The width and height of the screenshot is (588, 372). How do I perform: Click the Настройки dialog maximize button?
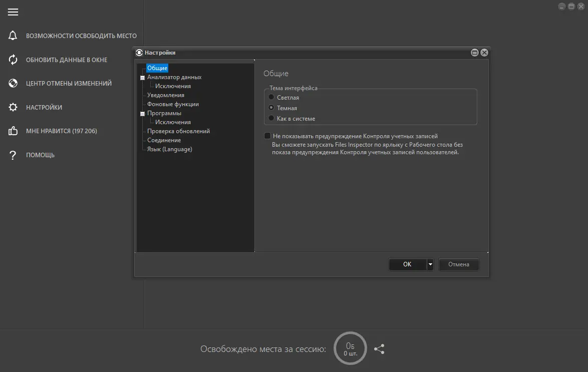coord(475,53)
